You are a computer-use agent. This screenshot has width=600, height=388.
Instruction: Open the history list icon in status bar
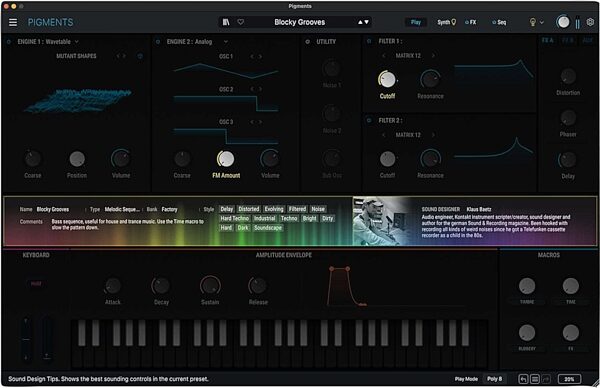click(535, 379)
